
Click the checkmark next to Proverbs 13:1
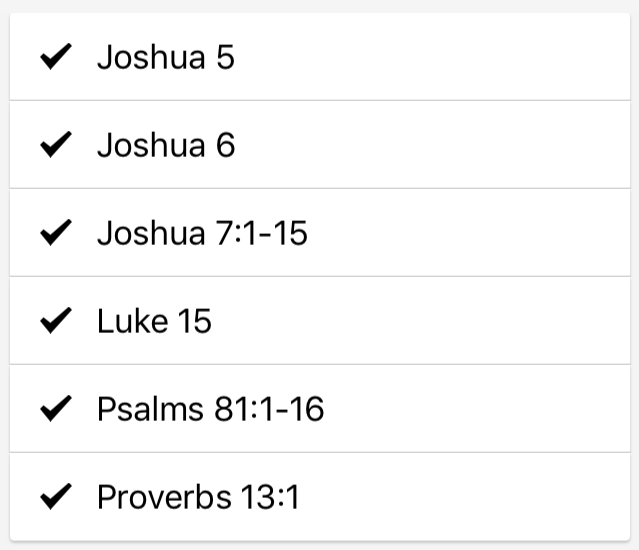coord(56,497)
